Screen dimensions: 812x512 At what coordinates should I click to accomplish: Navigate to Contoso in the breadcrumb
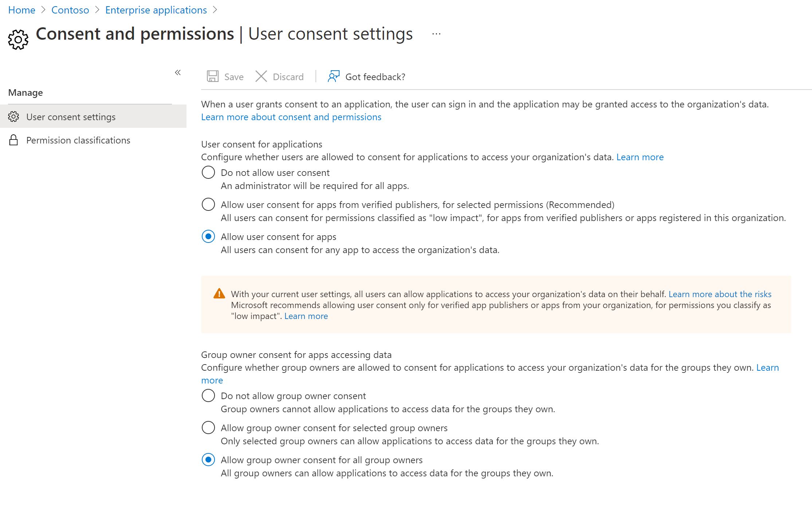pyautogui.click(x=70, y=10)
